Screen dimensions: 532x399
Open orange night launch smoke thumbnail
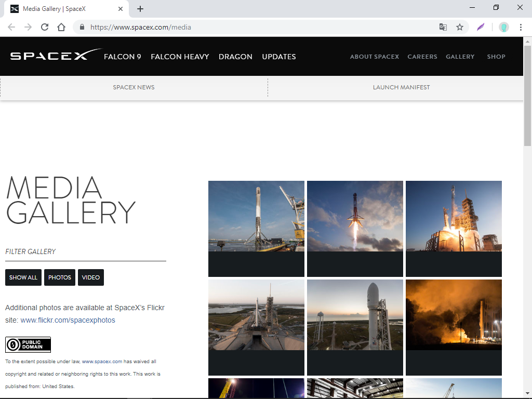click(454, 327)
